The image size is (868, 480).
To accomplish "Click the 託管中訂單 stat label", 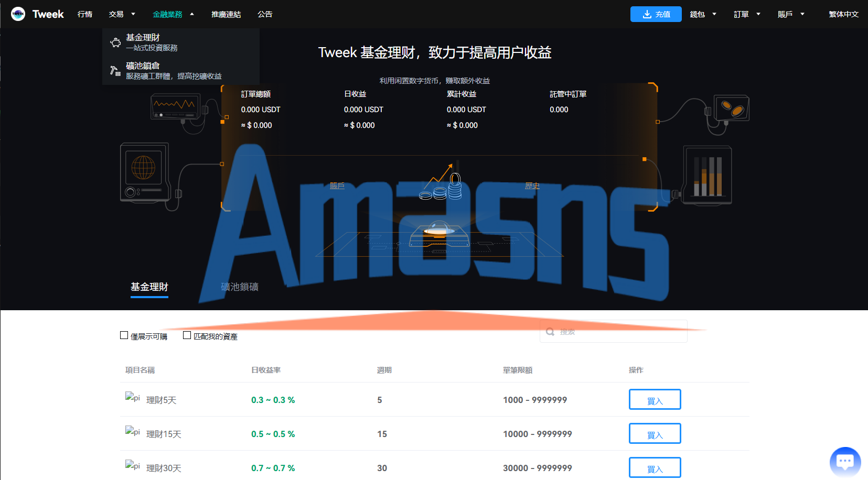I will 568,94.
